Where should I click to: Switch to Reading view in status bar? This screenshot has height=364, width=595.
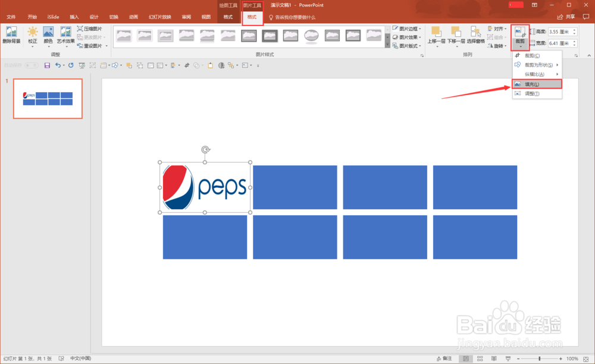coord(494,359)
